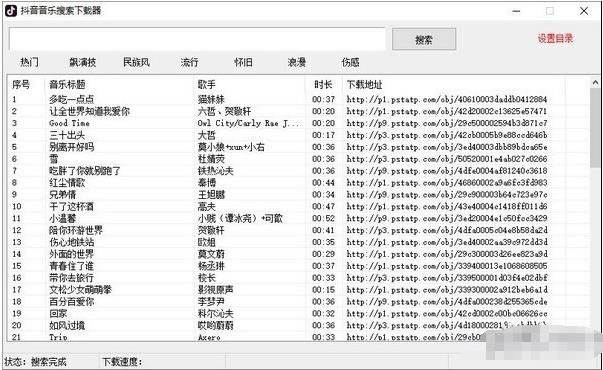Click singer 杨丞琳 cell
This screenshot has height=370, width=603.
click(211, 266)
